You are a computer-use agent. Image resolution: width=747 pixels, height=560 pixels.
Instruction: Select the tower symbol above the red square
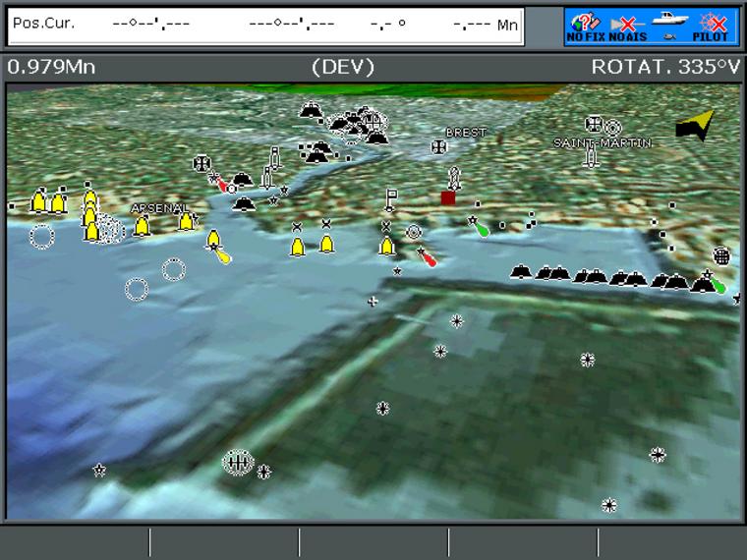(x=454, y=178)
